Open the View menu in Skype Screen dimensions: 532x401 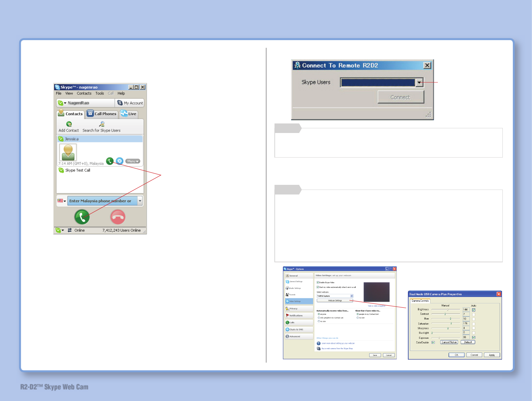[x=69, y=93]
